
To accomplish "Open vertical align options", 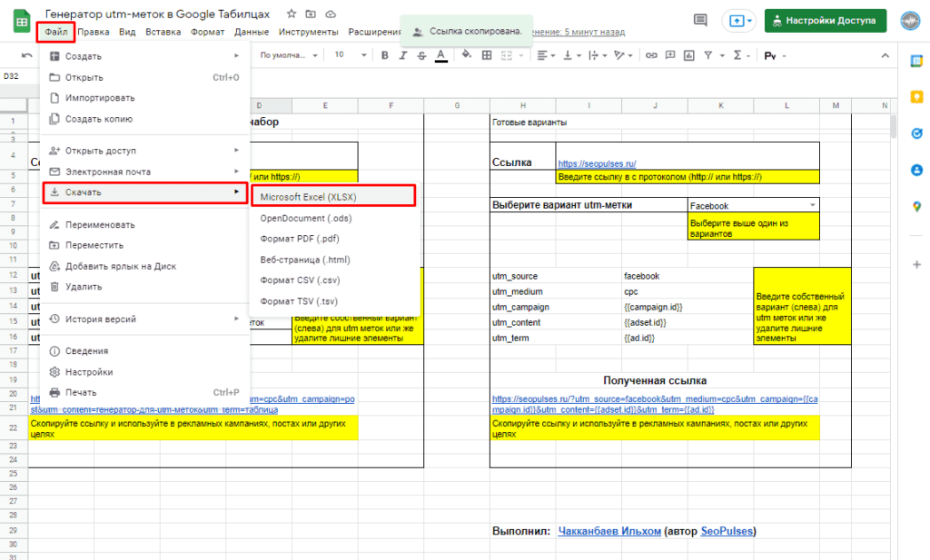I will [571, 55].
